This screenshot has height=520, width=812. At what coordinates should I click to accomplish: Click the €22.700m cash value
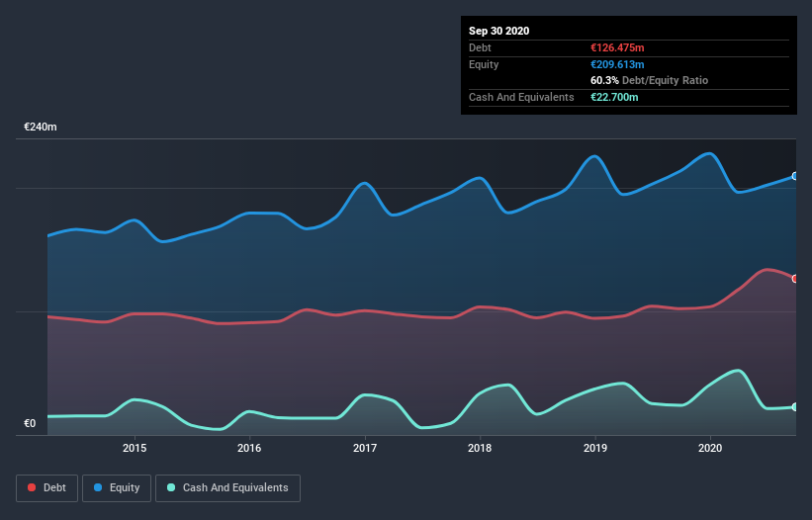(x=614, y=97)
